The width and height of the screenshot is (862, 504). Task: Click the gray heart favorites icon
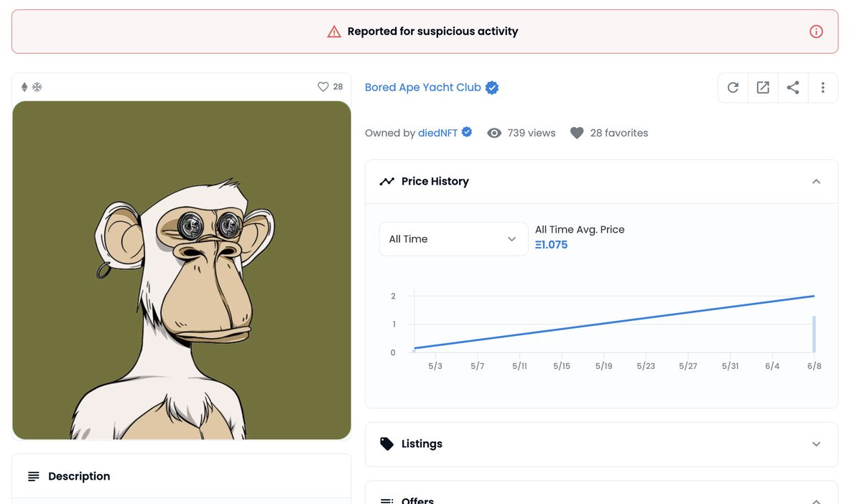coord(577,133)
